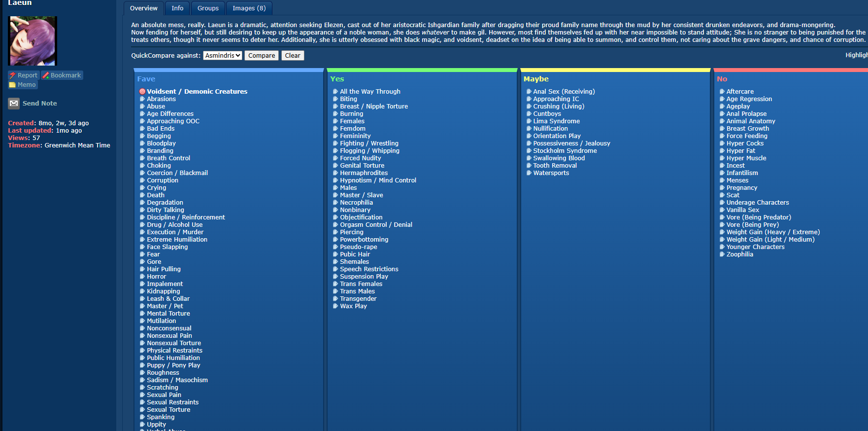Open the Overview tab
The image size is (868, 431).
click(x=144, y=8)
